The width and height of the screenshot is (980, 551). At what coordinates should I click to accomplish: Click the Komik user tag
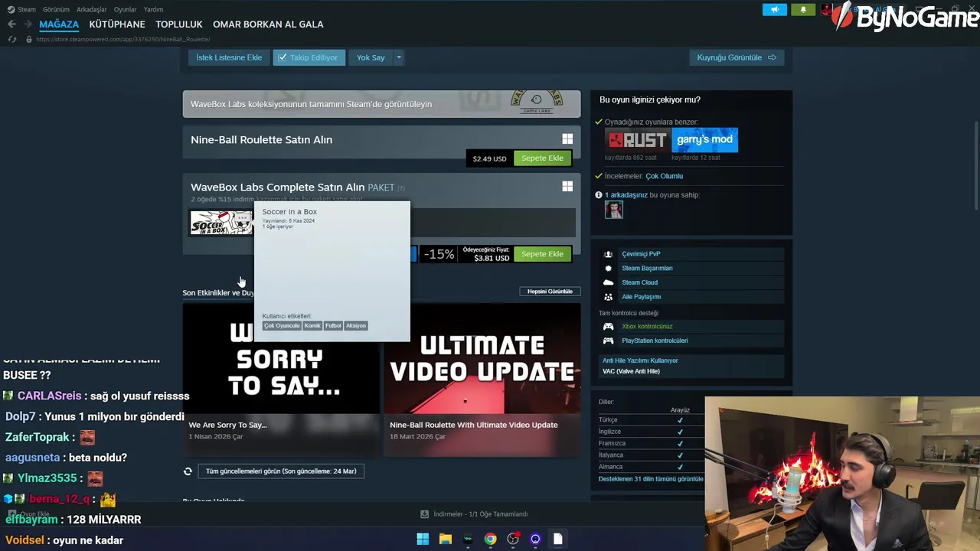(312, 326)
